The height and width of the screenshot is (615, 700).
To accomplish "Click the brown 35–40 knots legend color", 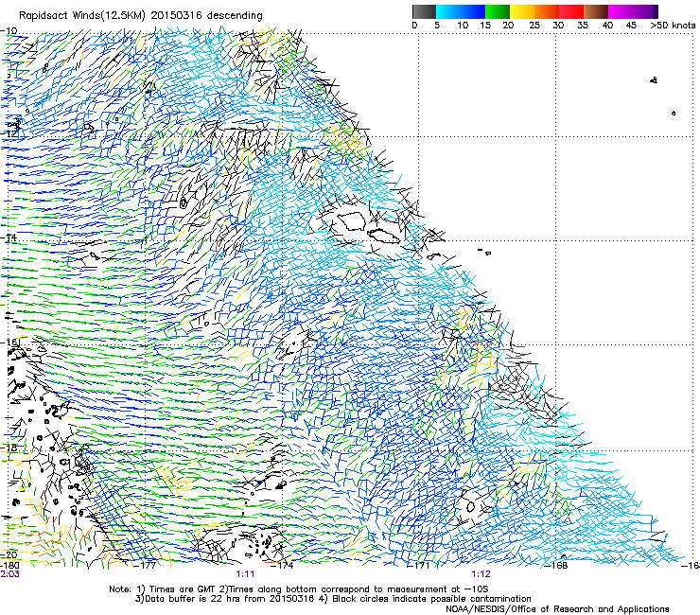I will pyautogui.click(x=596, y=11).
